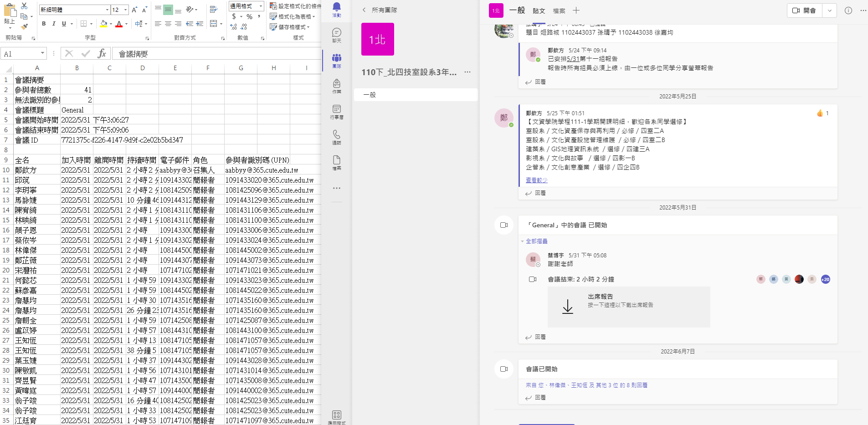Select the 貼文 tab in channel header

pyautogui.click(x=539, y=11)
